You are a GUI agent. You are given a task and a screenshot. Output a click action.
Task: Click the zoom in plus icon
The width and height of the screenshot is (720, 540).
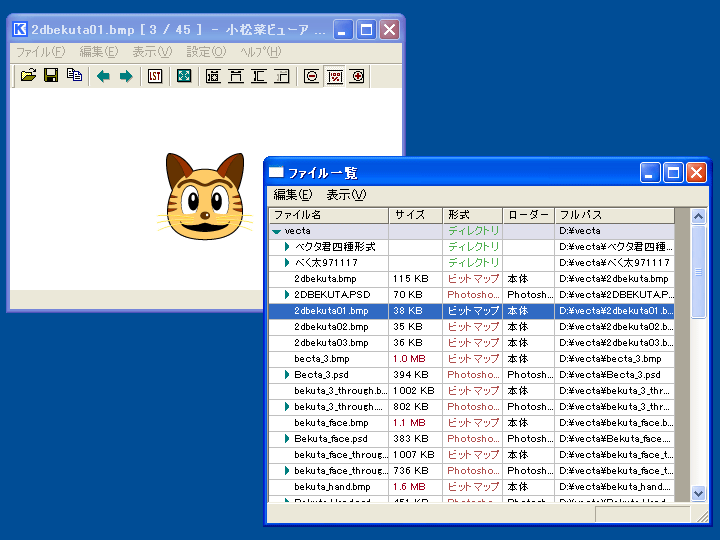click(357, 76)
